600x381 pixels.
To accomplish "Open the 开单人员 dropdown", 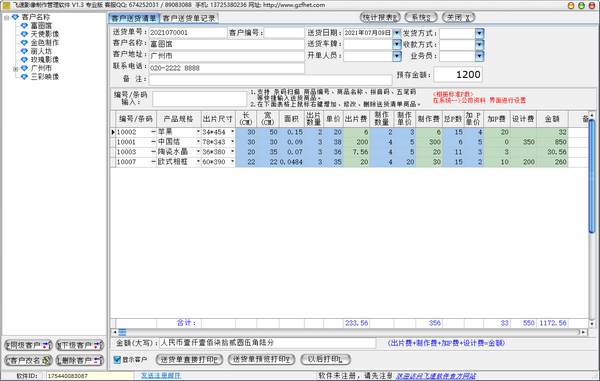I will [x=397, y=56].
